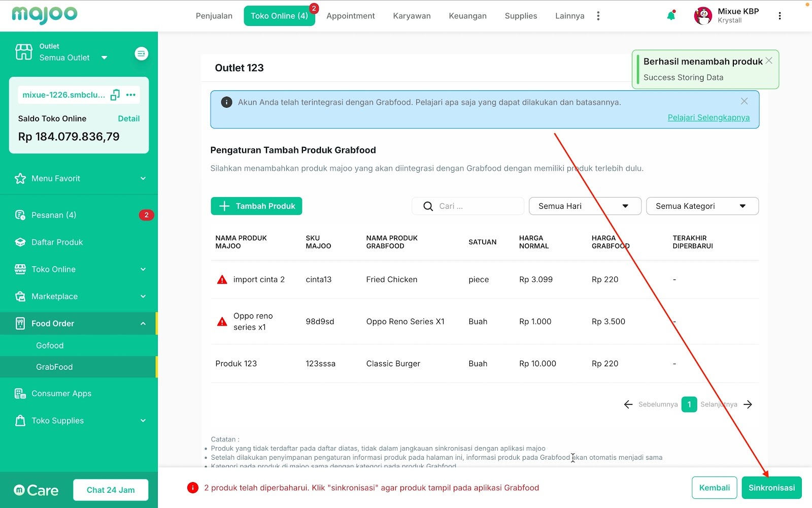The width and height of the screenshot is (812, 508).
Task: Go to next page with right arrow
Action: 748,404
